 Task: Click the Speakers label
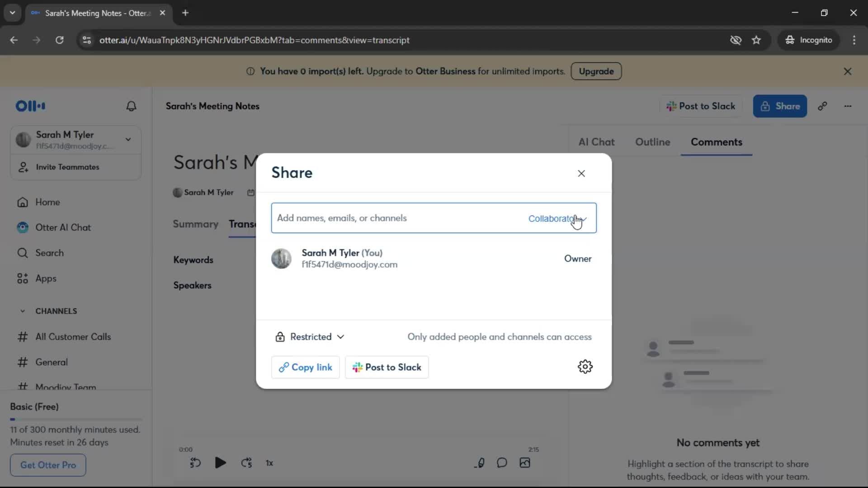point(192,286)
